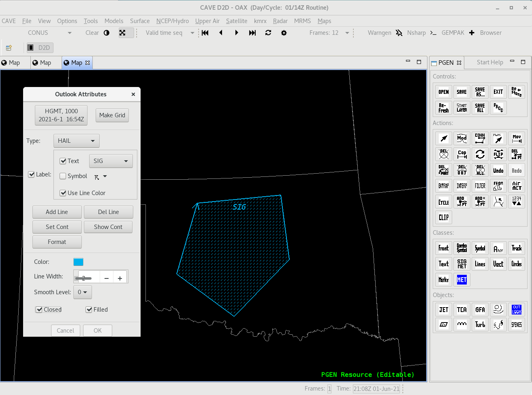Click the CLIP action icon

444,217
